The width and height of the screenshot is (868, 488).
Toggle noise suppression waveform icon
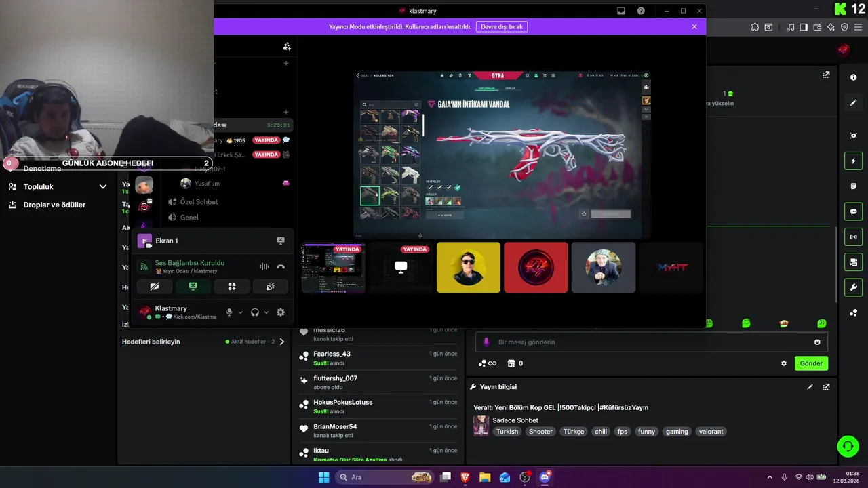[x=264, y=266]
